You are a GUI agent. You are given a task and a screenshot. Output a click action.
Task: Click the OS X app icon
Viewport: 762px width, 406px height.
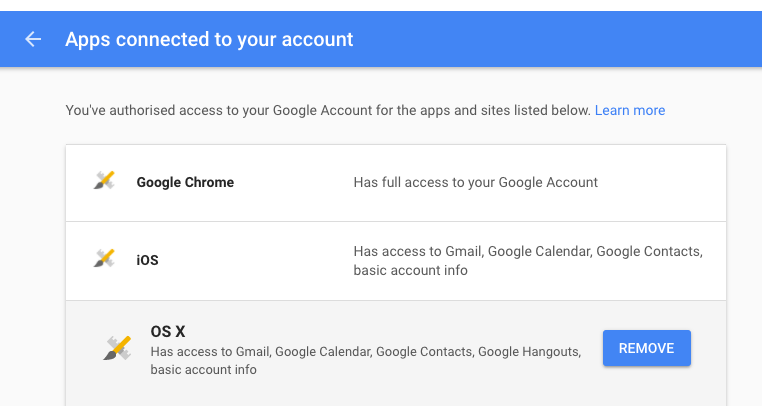coord(118,348)
